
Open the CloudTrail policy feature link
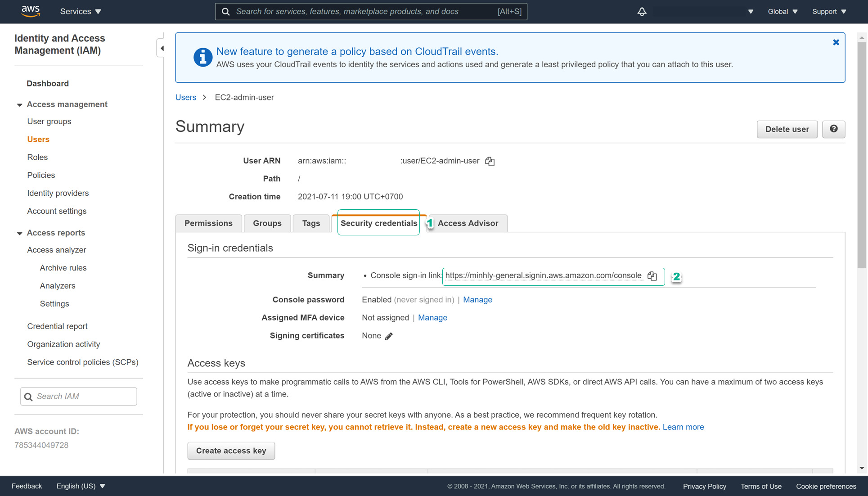(357, 51)
